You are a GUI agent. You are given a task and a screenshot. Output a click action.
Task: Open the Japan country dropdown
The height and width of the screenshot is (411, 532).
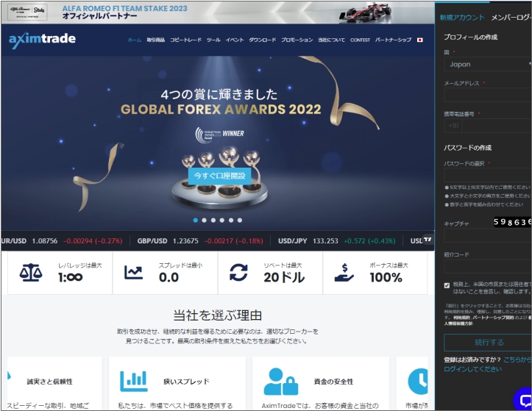coord(488,64)
